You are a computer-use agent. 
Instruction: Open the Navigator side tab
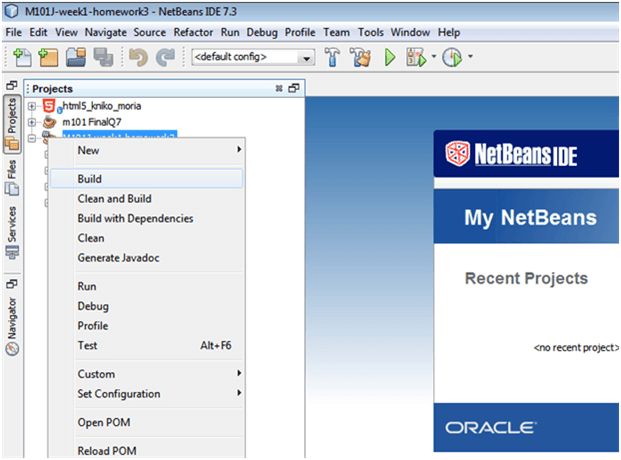click(12, 326)
